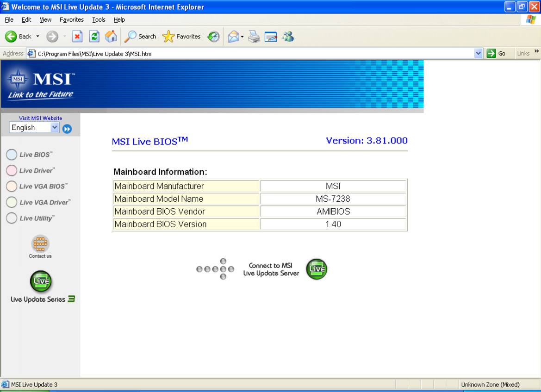541x392 pixels.
Task: Open the Favorites panel
Action: (x=181, y=37)
